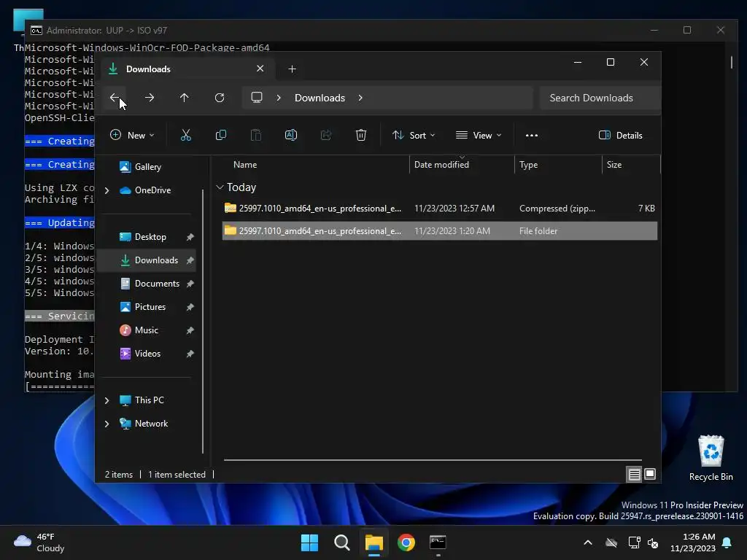The width and height of the screenshot is (747, 560).
Task: Open OneDrive in the navigation pane
Action: coord(152,190)
